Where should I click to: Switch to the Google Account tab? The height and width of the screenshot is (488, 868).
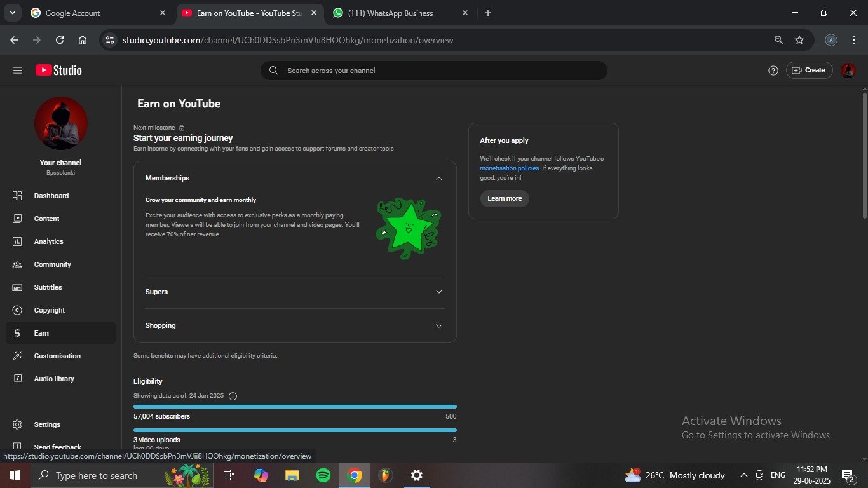pyautogui.click(x=98, y=13)
